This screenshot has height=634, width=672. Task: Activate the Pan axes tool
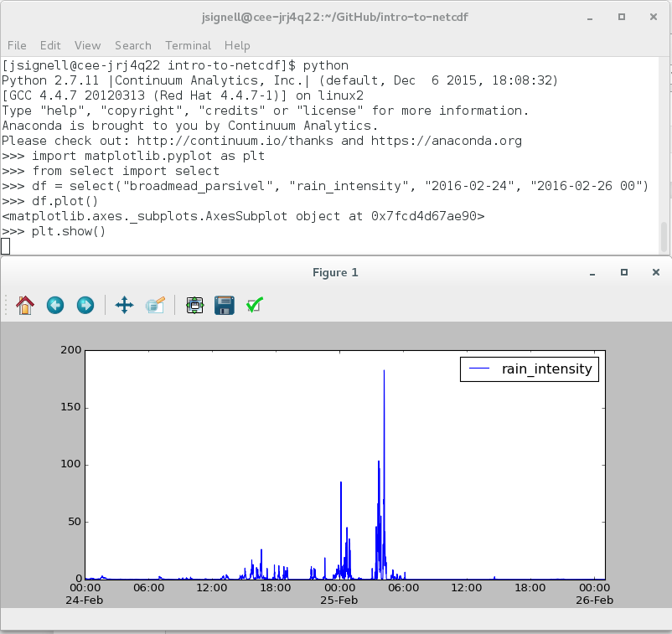124,306
